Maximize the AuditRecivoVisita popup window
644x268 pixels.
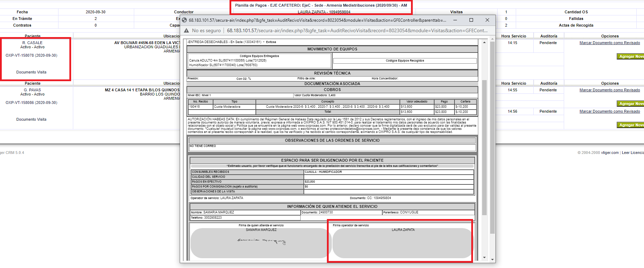471,20
